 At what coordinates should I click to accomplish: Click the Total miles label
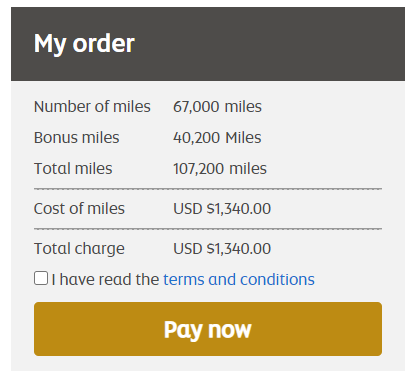click(x=73, y=168)
